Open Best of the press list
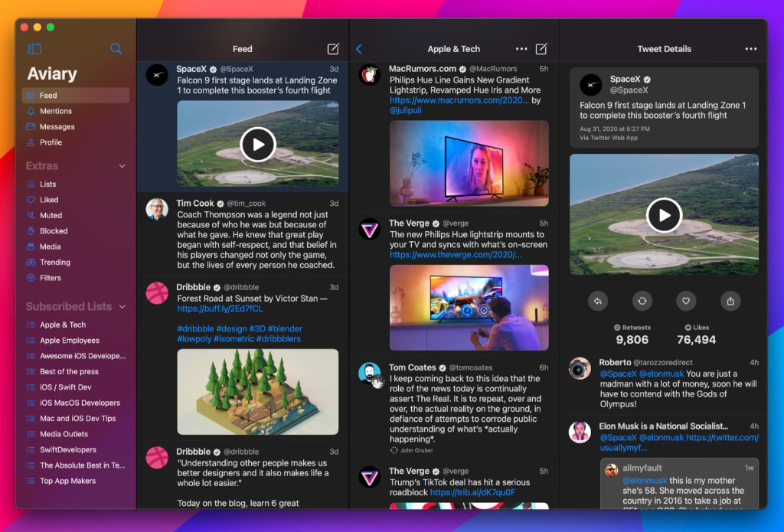This screenshot has height=532, width=784. point(76,371)
